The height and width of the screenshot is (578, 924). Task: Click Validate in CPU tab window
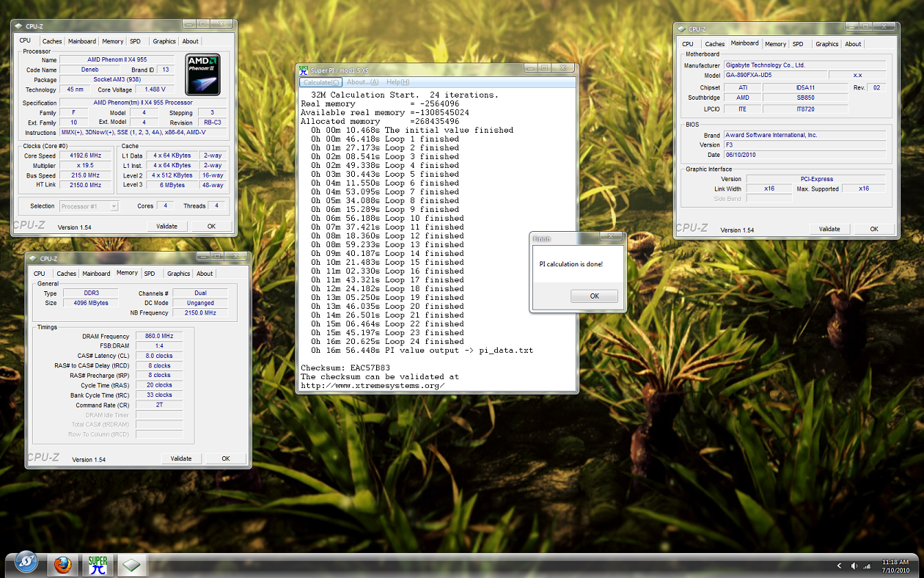click(x=166, y=226)
